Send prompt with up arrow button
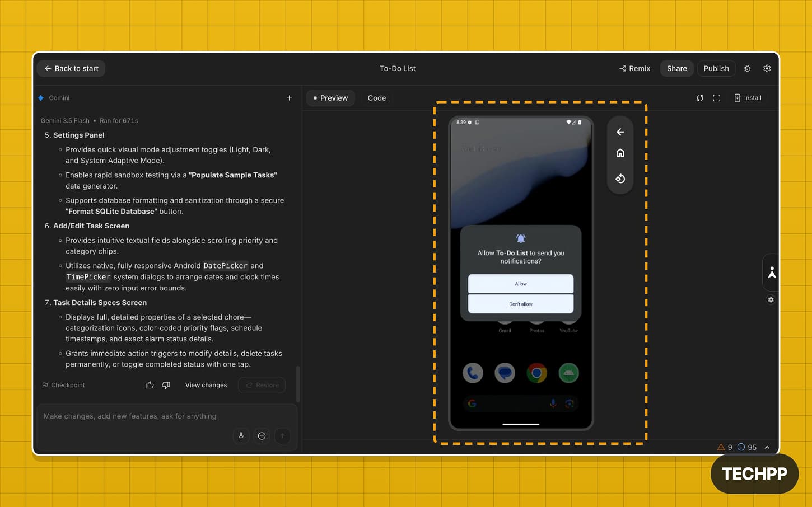Viewport: 812px width, 507px height. (282, 436)
